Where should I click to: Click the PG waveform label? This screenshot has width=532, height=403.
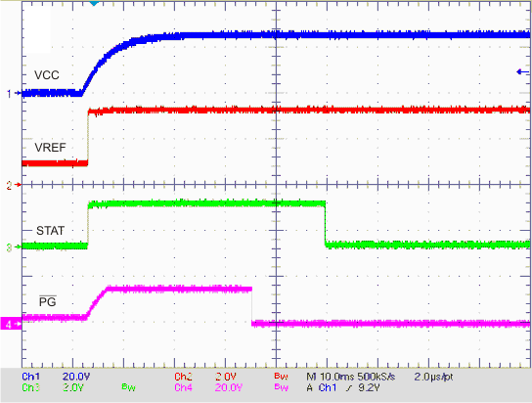(x=48, y=301)
